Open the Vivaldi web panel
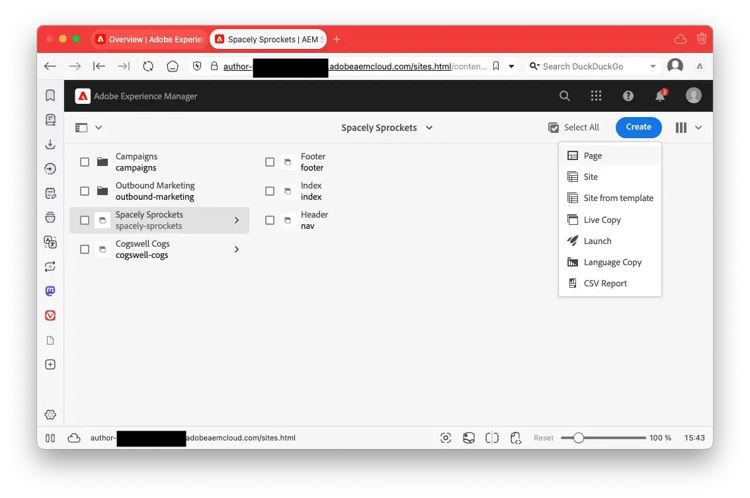The width and height of the screenshot is (750, 498). coord(50,316)
